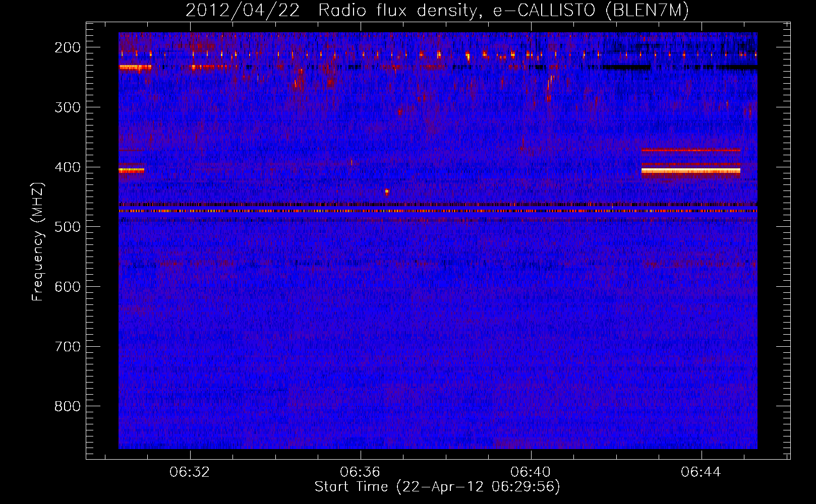Click the bright emission band near 400 MHz at 06:43
This screenshot has width=816, height=504.
691,171
